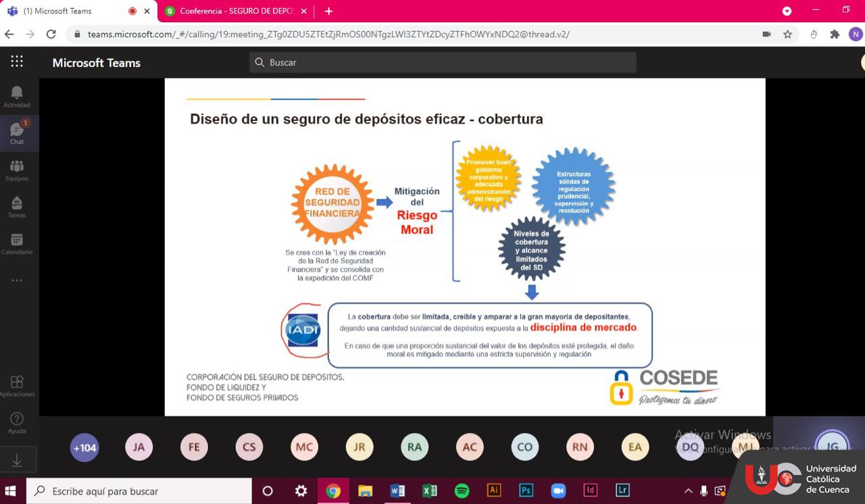Select participant avatar JA

[139, 447]
